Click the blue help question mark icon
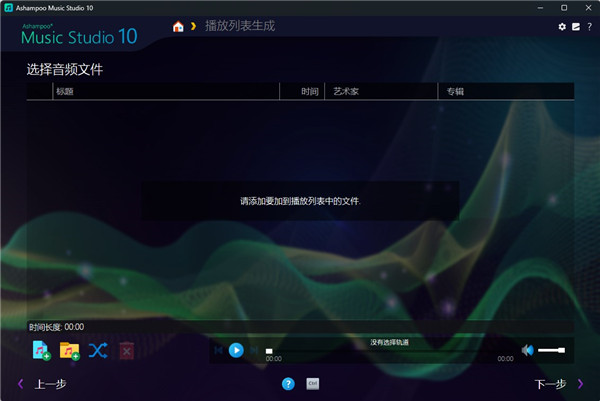600x401 pixels. 288,383
